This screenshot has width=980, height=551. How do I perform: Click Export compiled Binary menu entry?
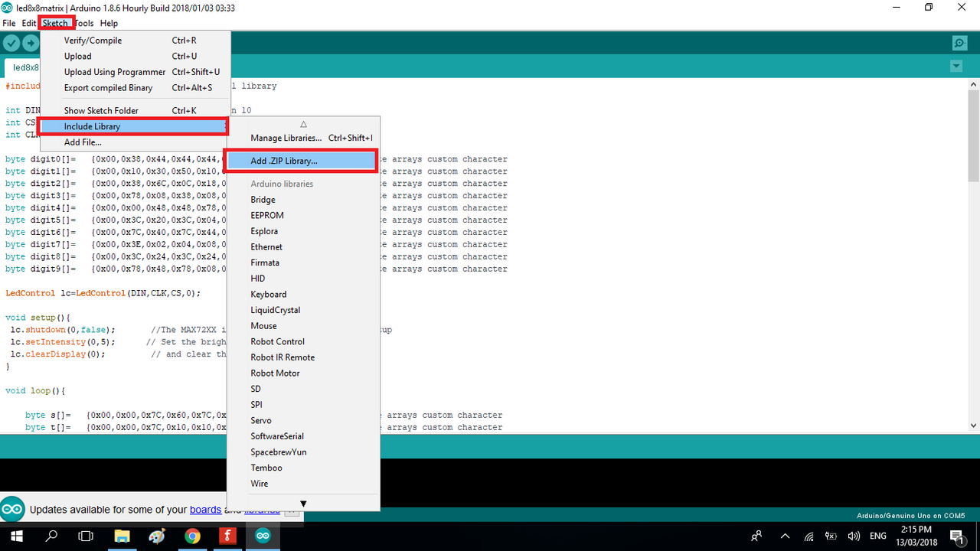pyautogui.click(x=108, y=88)
